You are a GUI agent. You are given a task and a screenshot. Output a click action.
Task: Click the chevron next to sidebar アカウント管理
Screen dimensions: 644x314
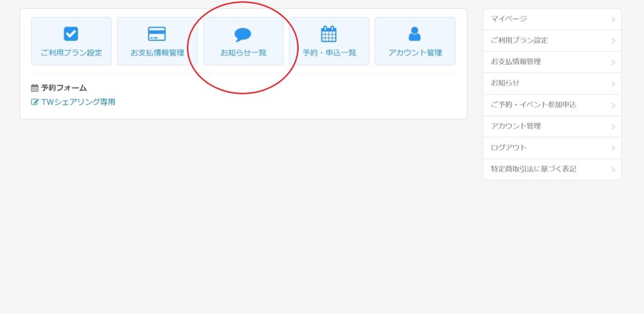point(613,126)
